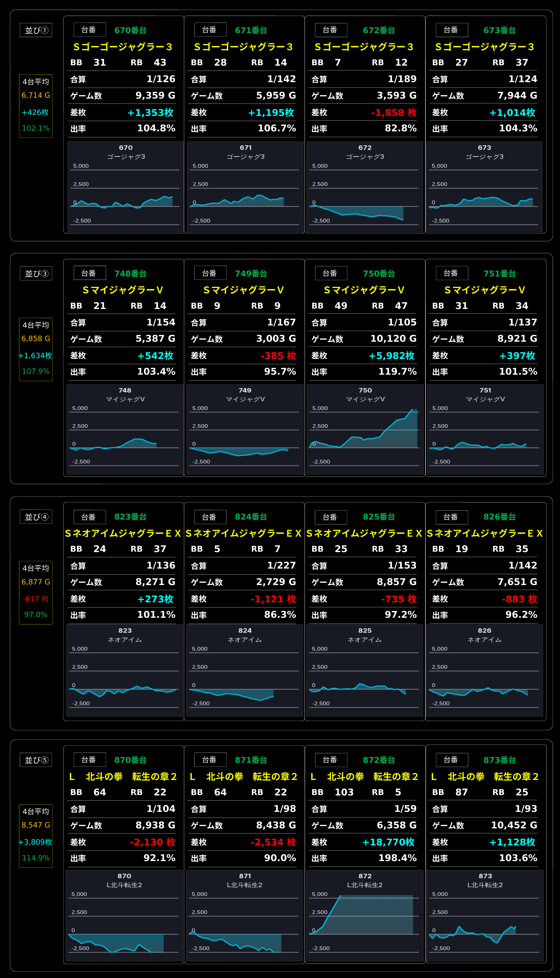
Task: Click the +5,982枚 difference value
Action: (392, 356)
